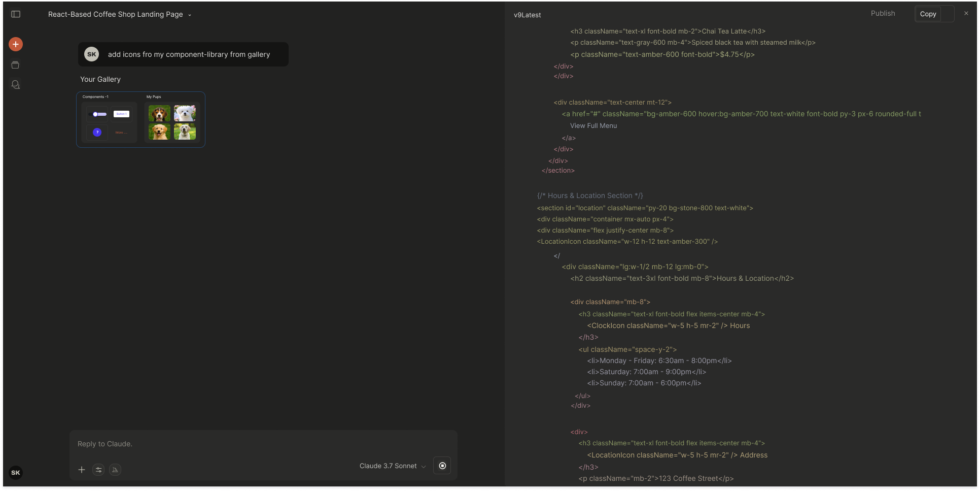This screenshot has height=491, width=980.
Task: Click the LocationIcon Address code line
Action: [x=677, y=455]
